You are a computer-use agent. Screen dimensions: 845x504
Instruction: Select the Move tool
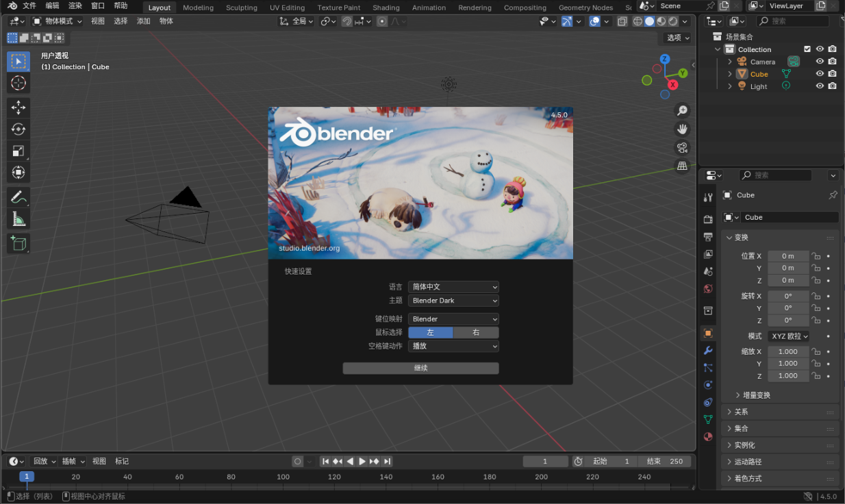pos(18,108)
